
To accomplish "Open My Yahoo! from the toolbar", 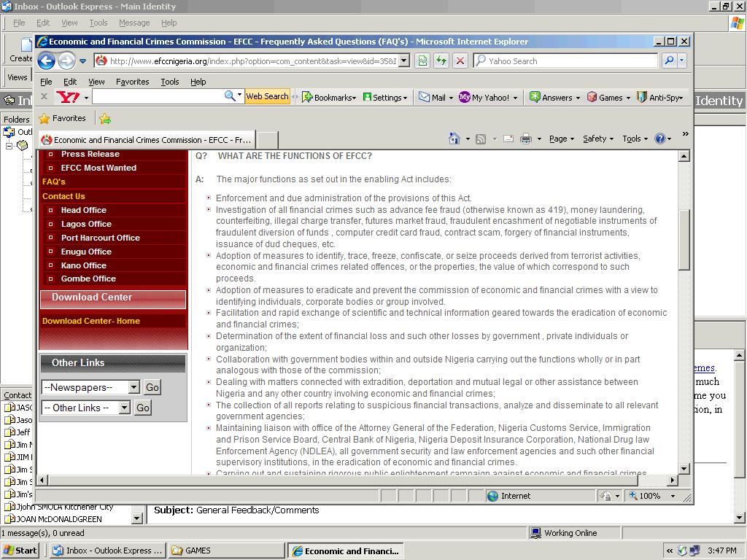I will pos(488,98).
